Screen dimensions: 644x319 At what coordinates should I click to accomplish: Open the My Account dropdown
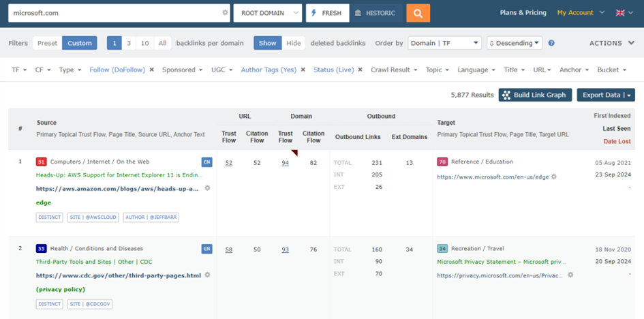[x=581, y=13]
